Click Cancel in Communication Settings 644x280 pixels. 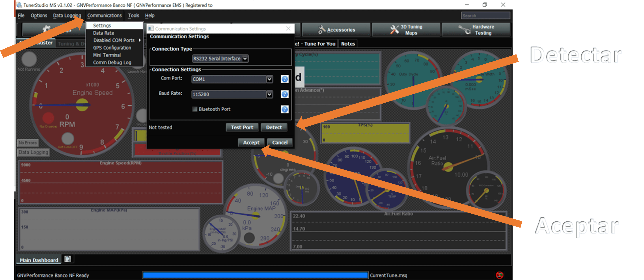(x=280, y=142)
